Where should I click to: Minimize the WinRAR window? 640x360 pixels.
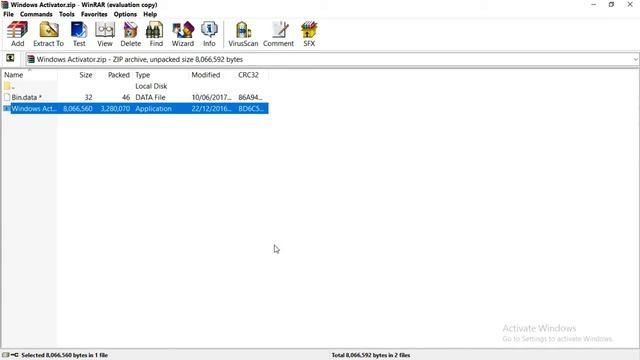(593, 5)
